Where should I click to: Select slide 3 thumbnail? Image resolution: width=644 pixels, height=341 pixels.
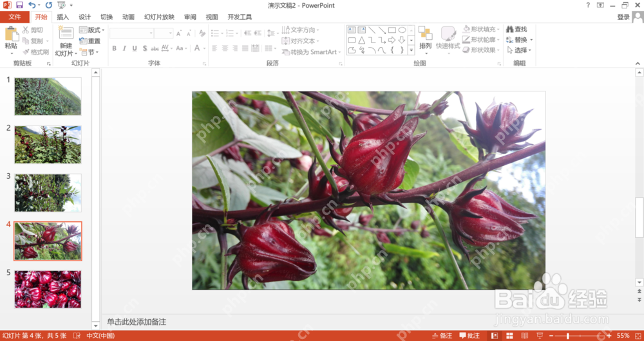[48, 193]
